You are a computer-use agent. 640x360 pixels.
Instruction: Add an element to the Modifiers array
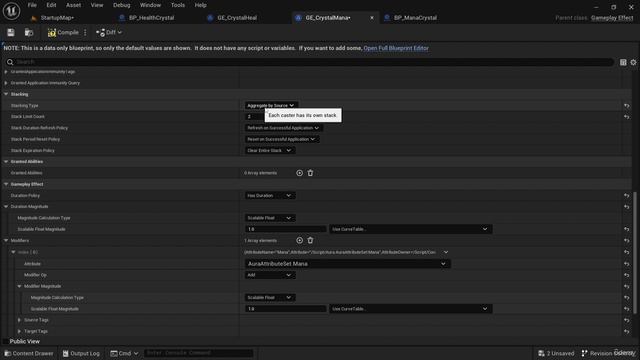click(x=299, y=240)
